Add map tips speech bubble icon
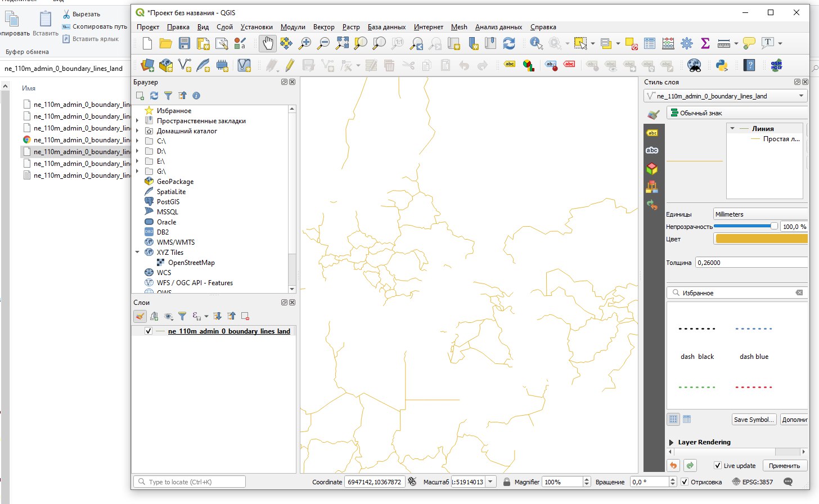The width and height of the screenshot is (819, 504). 749,43
